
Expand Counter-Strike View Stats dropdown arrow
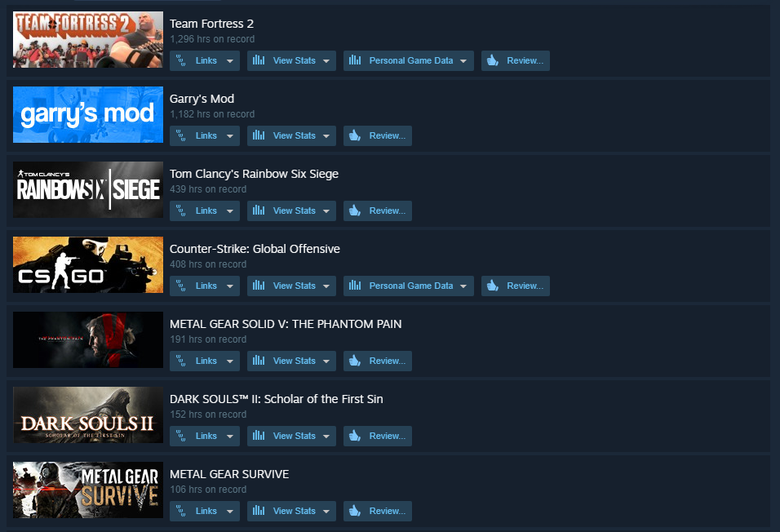[x=326, y=286]
